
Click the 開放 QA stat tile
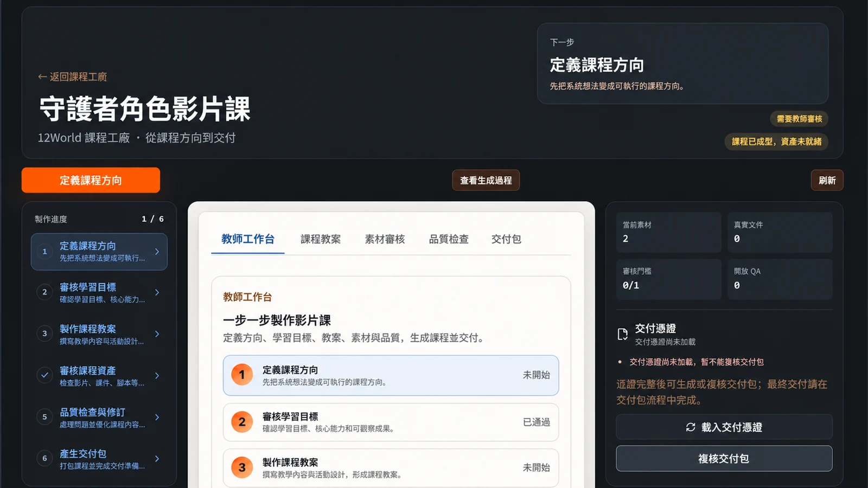[x=780, y=279]
